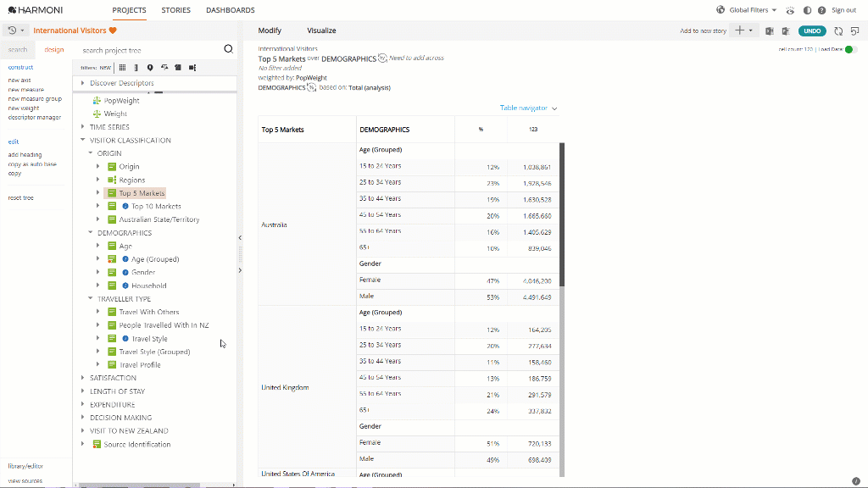Switch to the Modify tab
868x488 pixels.
coord(270,30)
